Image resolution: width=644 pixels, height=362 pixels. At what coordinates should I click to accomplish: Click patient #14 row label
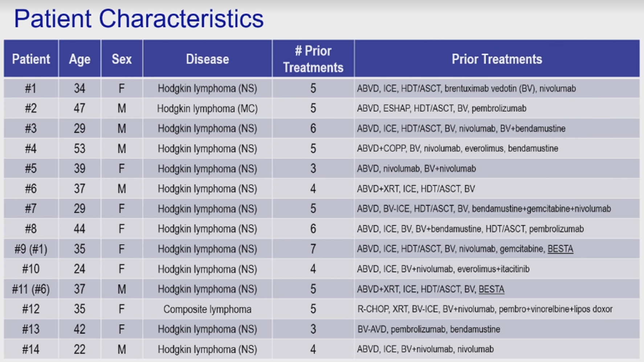tap(31, 349)
